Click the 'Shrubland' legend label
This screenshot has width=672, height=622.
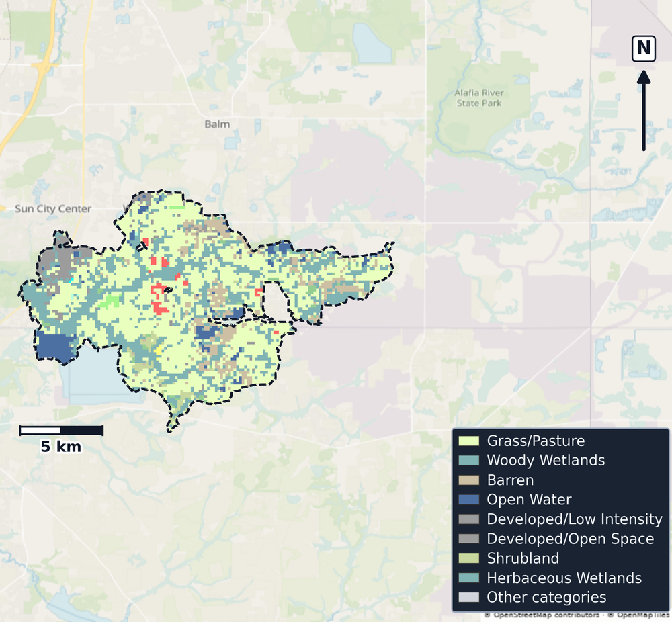(x=523, y=558)
